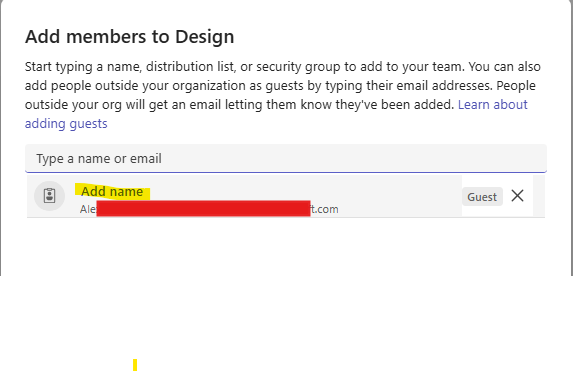The height and width of the screenshot is (372, 573).
Task: Click the Guest badge label
Action: point(482,197)
